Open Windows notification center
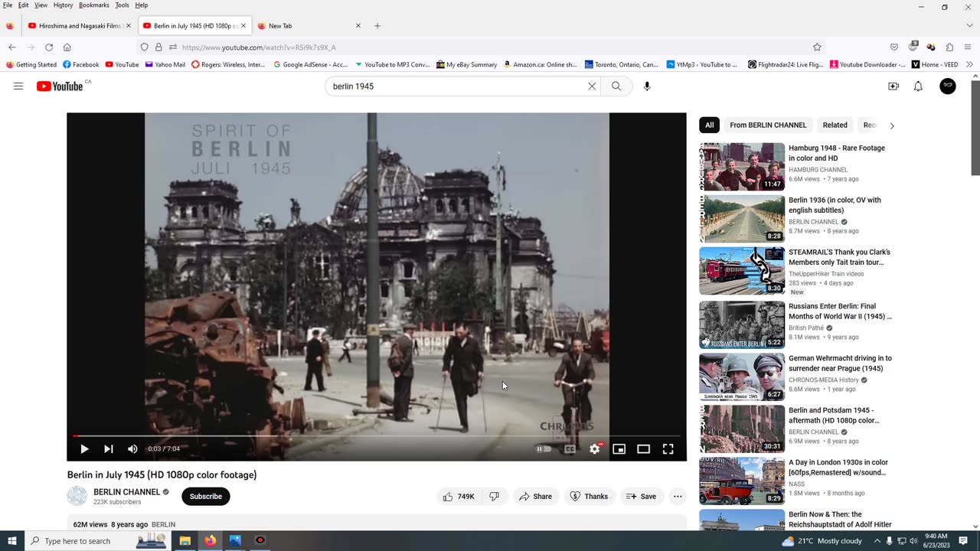This screenshot has width=980, height=551. point(963,541)
